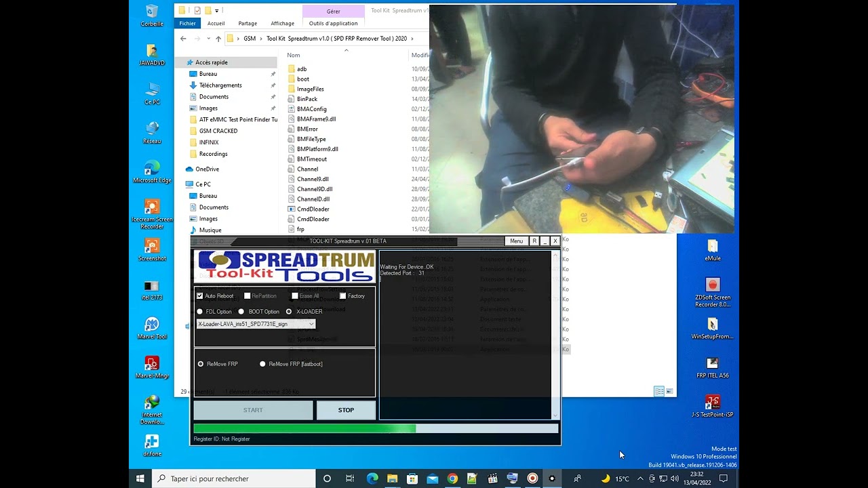Launch J-S TestPoint-ISP desktop icon
The height and width of the screenshot is (488, 868).
point(712,407)
